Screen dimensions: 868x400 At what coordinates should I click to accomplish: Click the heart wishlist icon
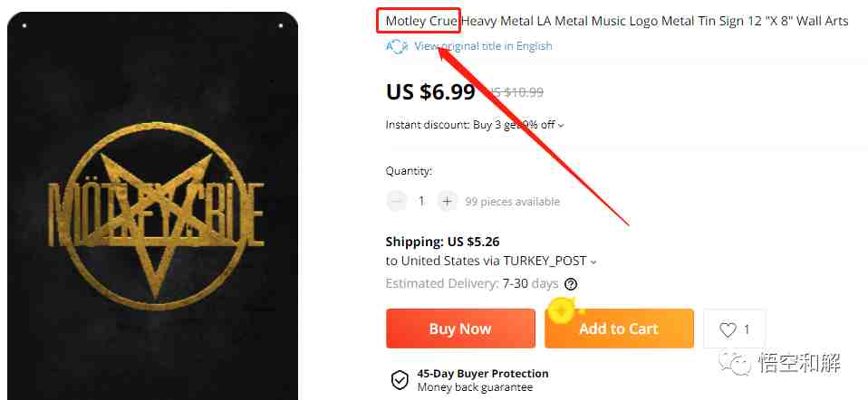(728, 329)
